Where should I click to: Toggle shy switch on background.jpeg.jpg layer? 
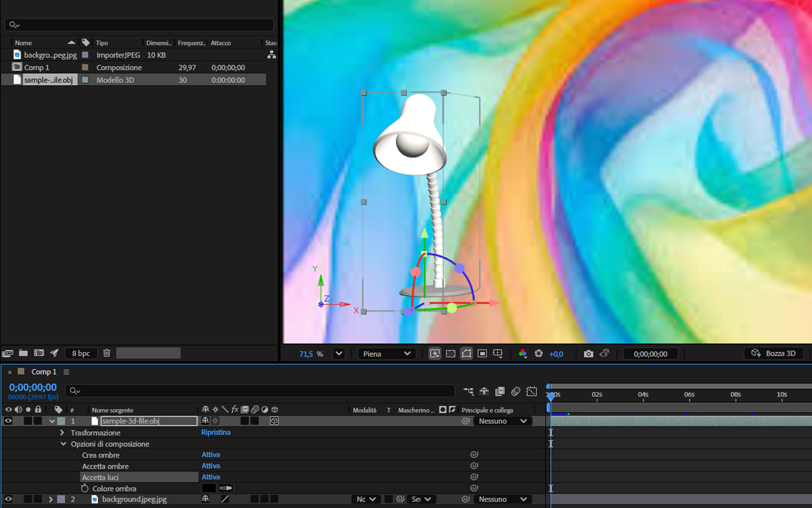[x=205, y=499]
